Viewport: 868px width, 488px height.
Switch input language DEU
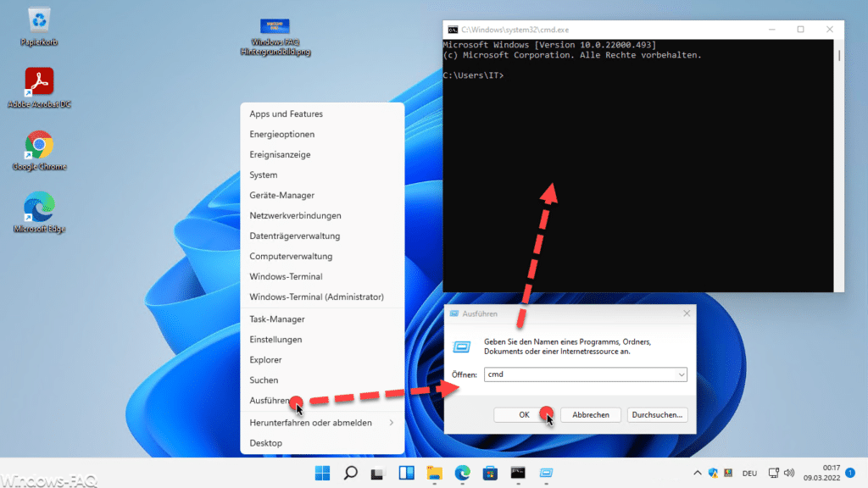tap(749, 474)
